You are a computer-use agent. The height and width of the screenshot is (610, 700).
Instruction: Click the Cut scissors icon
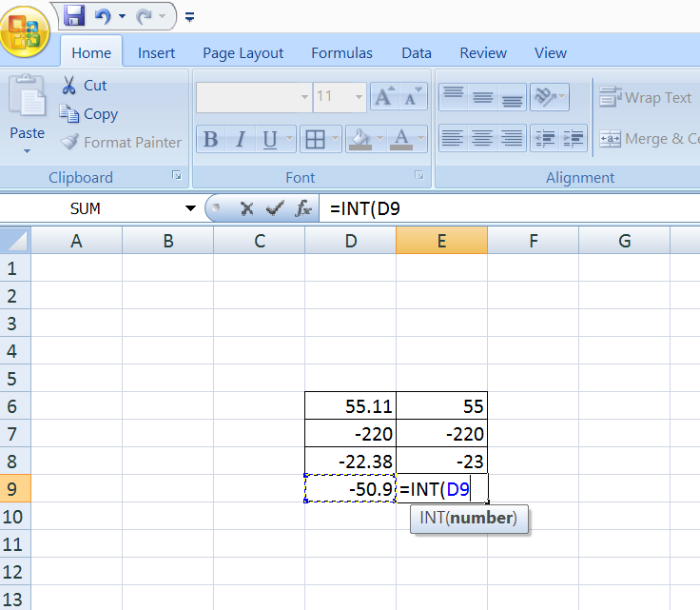69,86
